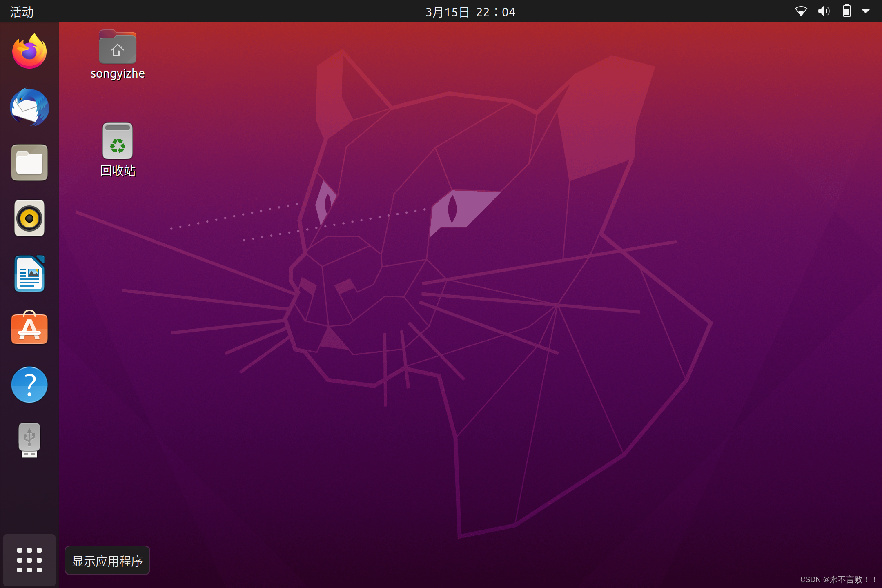882x588 pixels.
Task: Click the USB drive dock icon
Action: (x=29, y=440)
